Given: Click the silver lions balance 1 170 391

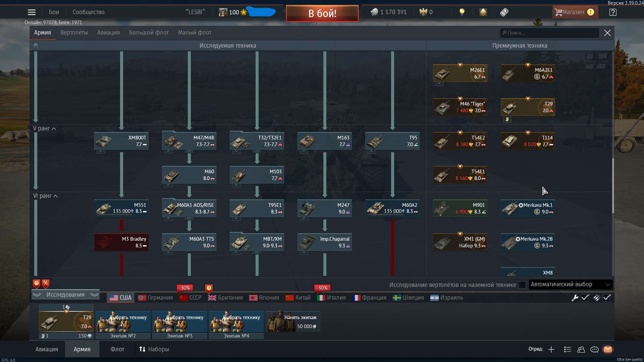Looking at the screenshot, I should 388,12.
